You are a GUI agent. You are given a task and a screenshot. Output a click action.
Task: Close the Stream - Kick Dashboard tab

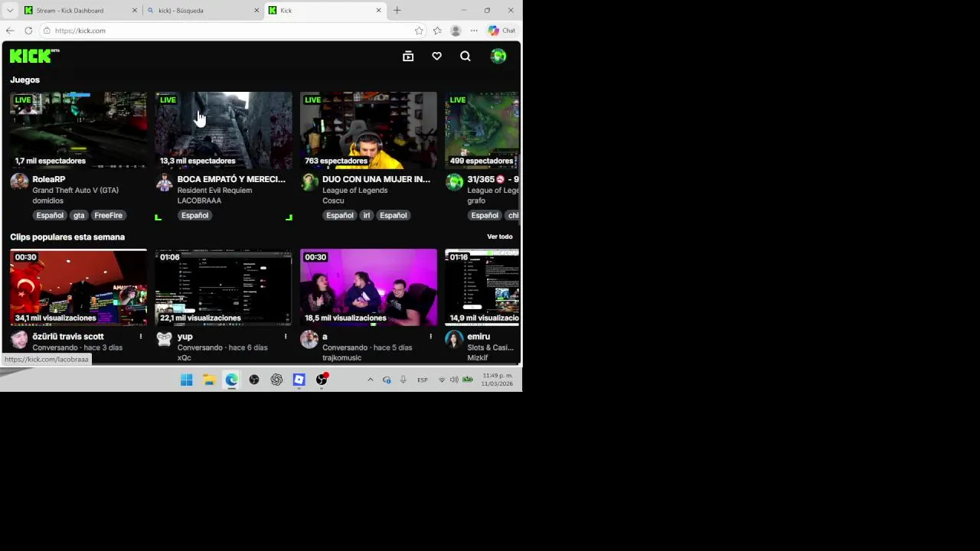(x=135, y=11)
